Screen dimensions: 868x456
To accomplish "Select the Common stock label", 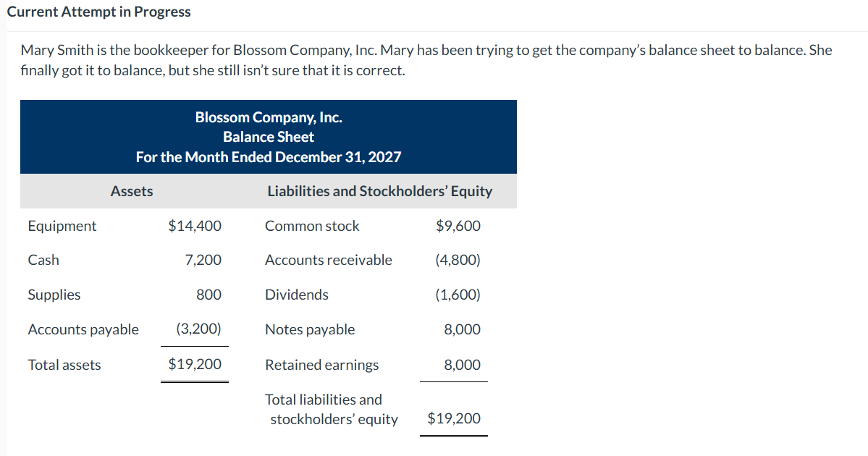I will tap(312, 226).
